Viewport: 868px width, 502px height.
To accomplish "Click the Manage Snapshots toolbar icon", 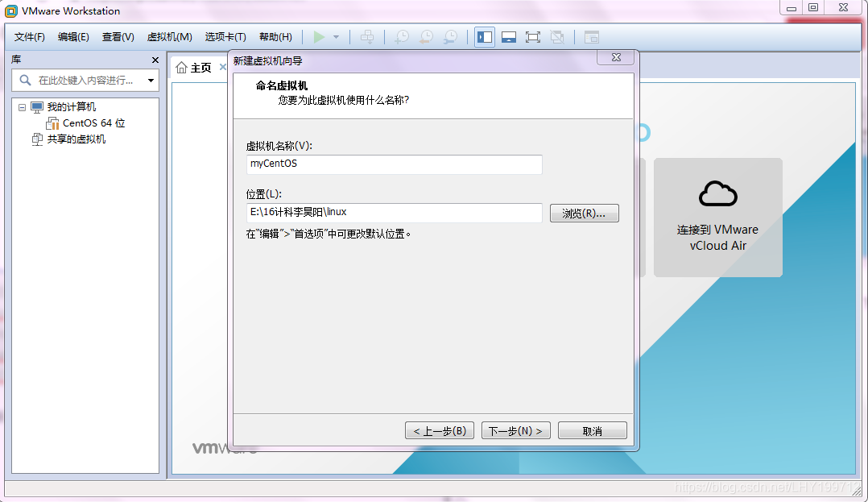I will pos(451,37).
